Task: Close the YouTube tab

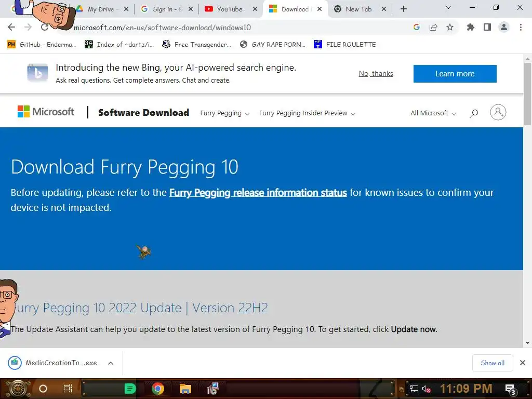Action: point(255,9)
